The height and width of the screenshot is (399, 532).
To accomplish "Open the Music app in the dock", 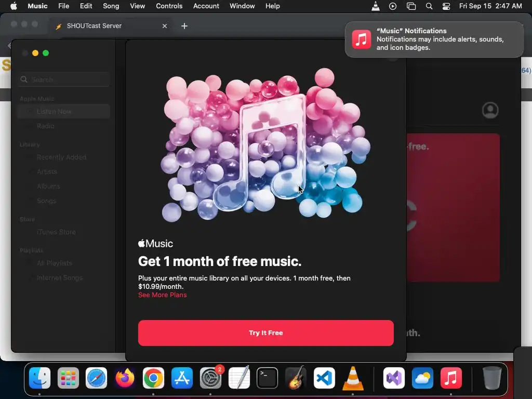I will click(x=451, y=378).
